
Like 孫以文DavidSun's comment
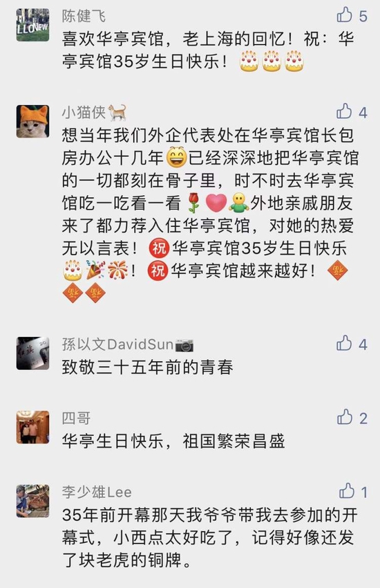(x=344, y=343)
